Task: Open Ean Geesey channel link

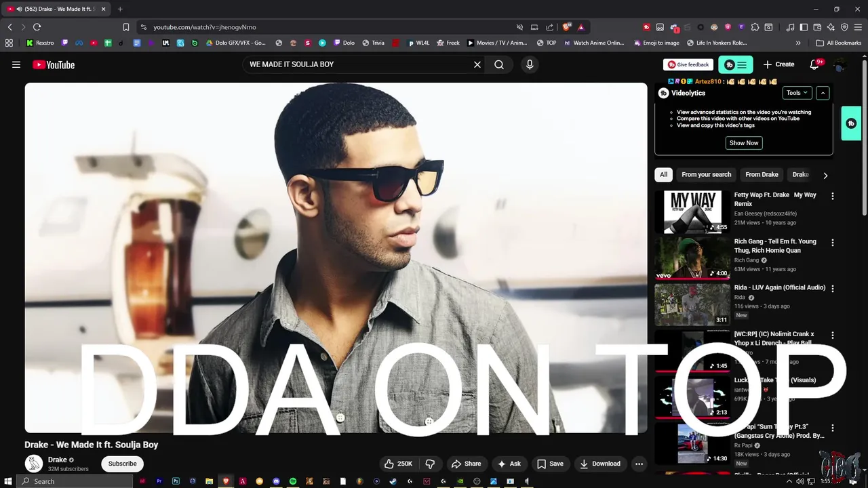Action: tap(765, 213)
